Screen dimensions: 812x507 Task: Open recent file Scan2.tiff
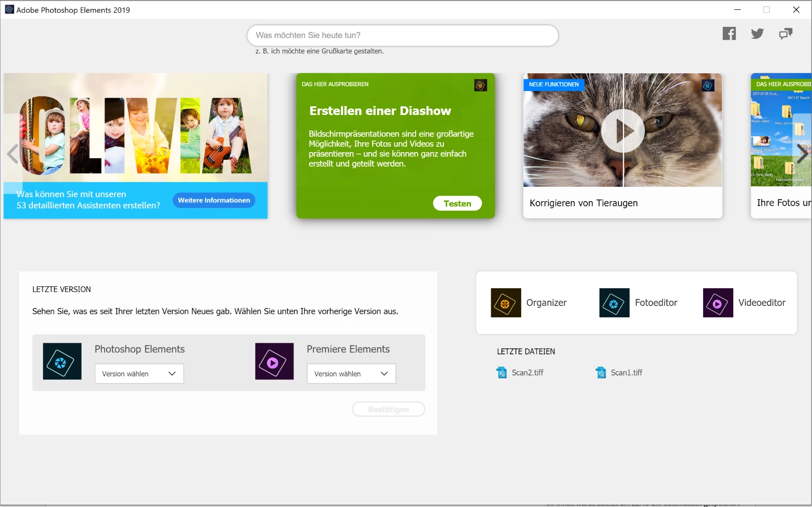pos(528,373)
